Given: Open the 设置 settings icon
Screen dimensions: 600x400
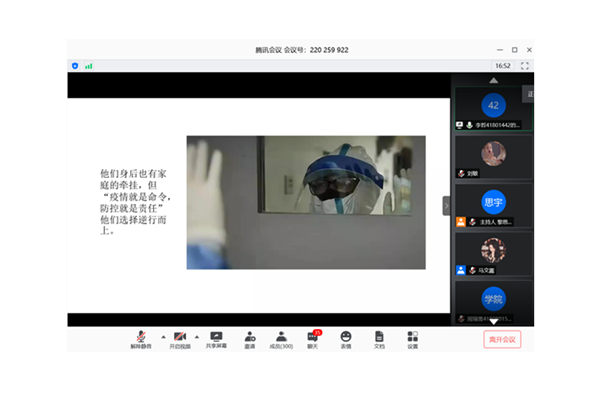Looking at the screenshot, I should 412,337.
